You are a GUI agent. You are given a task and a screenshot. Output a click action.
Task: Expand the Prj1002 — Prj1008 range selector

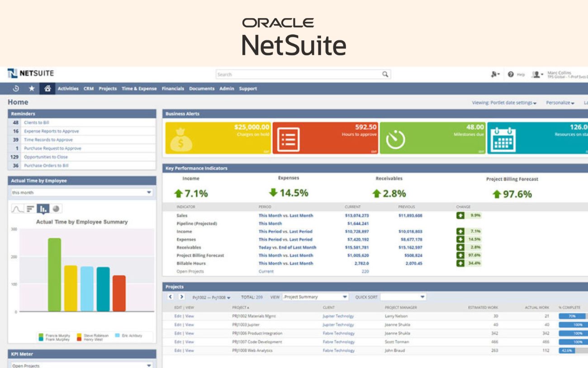[x=211, y=297]
